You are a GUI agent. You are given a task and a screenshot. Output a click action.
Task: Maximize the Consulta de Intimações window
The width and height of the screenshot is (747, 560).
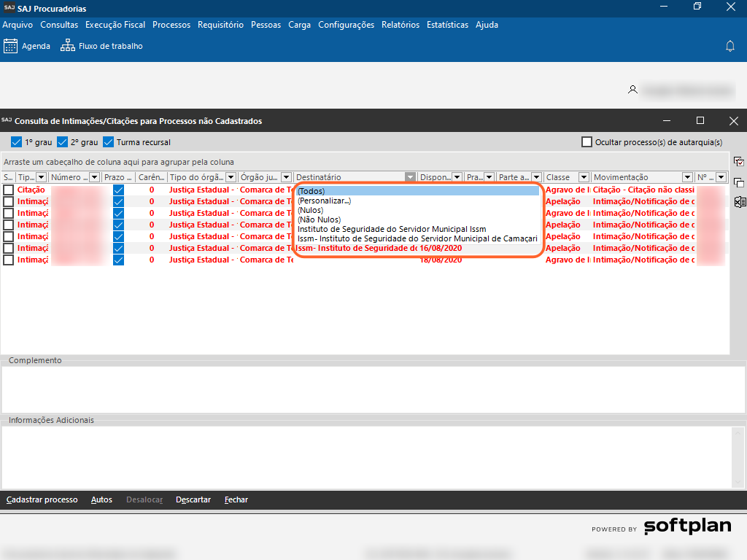click(x=700, y=121)
